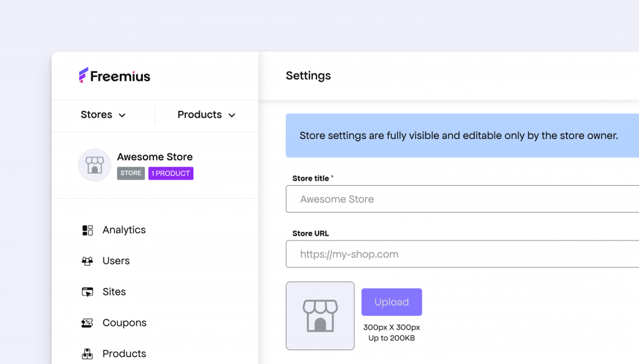Click the store logo placeholder image

[x=320, y=315]
